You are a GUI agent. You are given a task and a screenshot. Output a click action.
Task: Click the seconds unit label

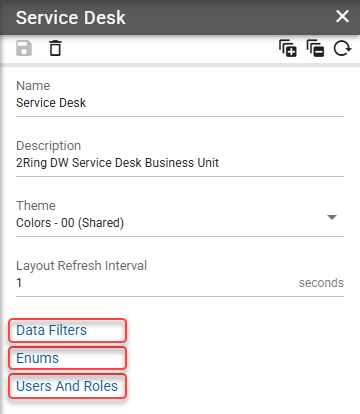point(321,283)
